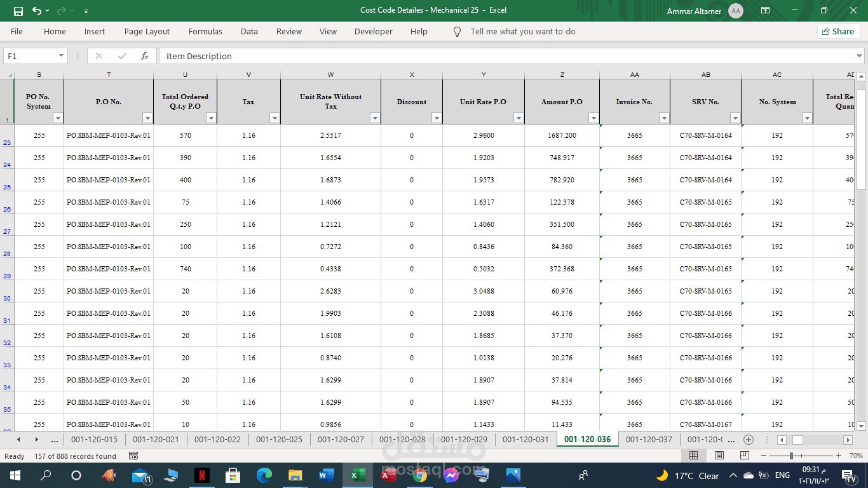The image size is (868, 488).
Task: Open the Name Box dropdown arrow
Action: pos(62,56)
